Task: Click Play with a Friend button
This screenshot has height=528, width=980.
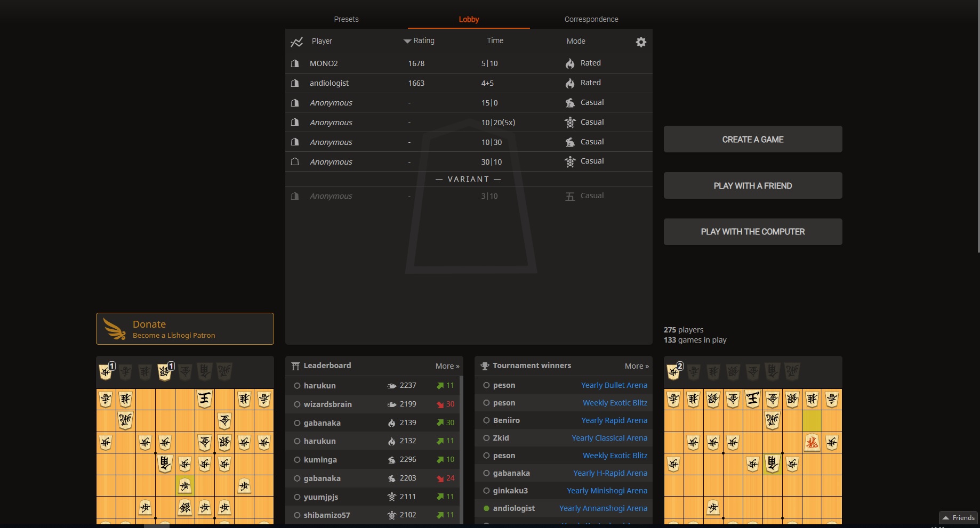Action: pyautogui.click(x=753, y=185)
